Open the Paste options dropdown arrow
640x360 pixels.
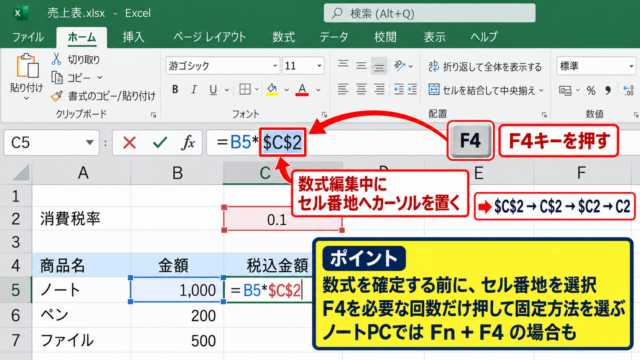click(x=27, y=98)
